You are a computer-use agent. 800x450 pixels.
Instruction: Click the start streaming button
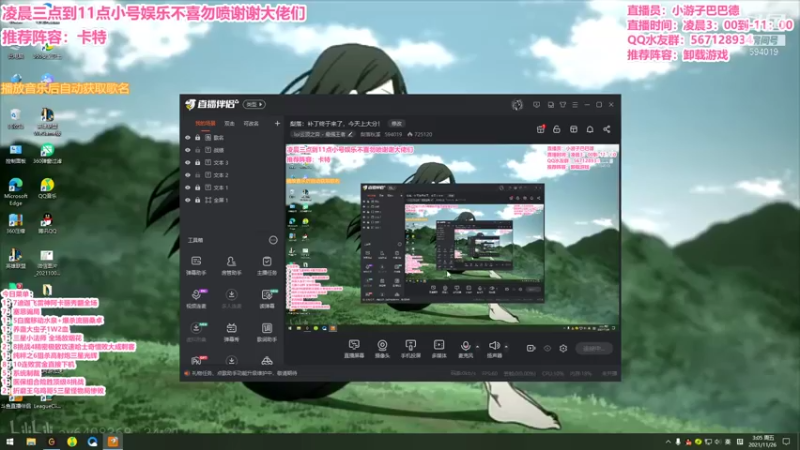(594, 348)
